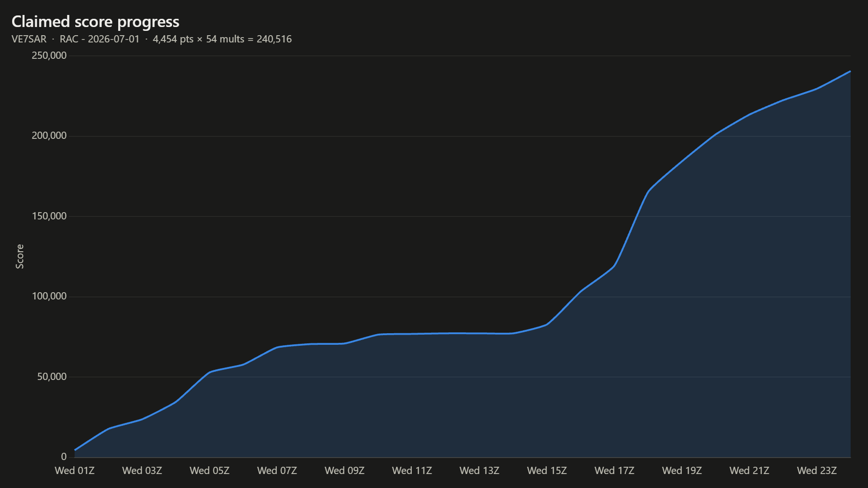Screen dimensions: 868x488
Task: Click the 'RAC - 2026-07-01' contest label
Action: pyautogui.click(x=99, y=39)
